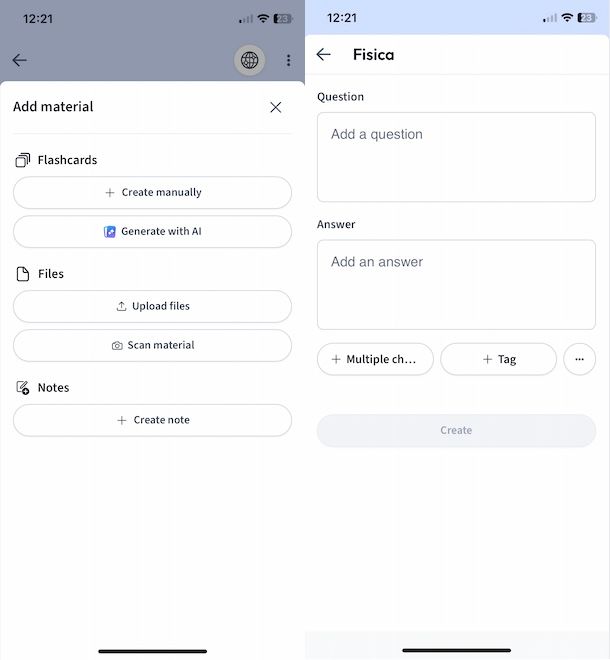Image resolution: width=610 pixels, height=660 pixels.
Task: Tap the Notes pencil icon
Action: [23, 388]
